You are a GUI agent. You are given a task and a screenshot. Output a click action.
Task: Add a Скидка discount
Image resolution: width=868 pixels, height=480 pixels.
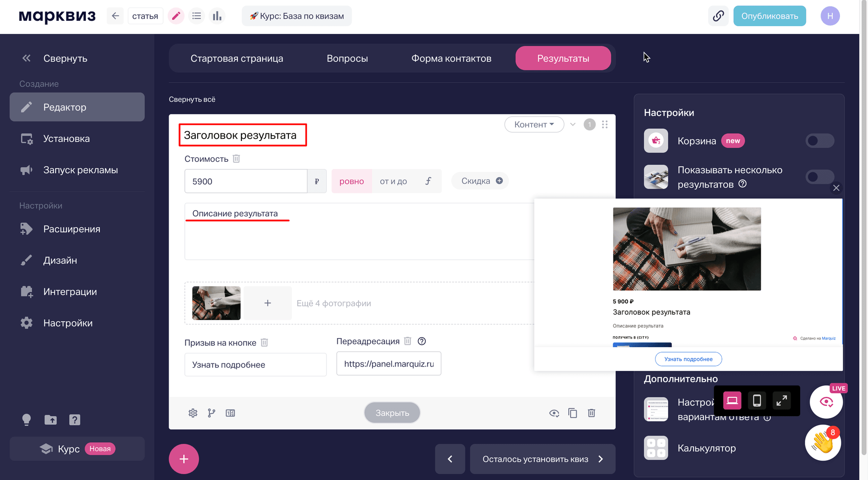coord(480,181)
